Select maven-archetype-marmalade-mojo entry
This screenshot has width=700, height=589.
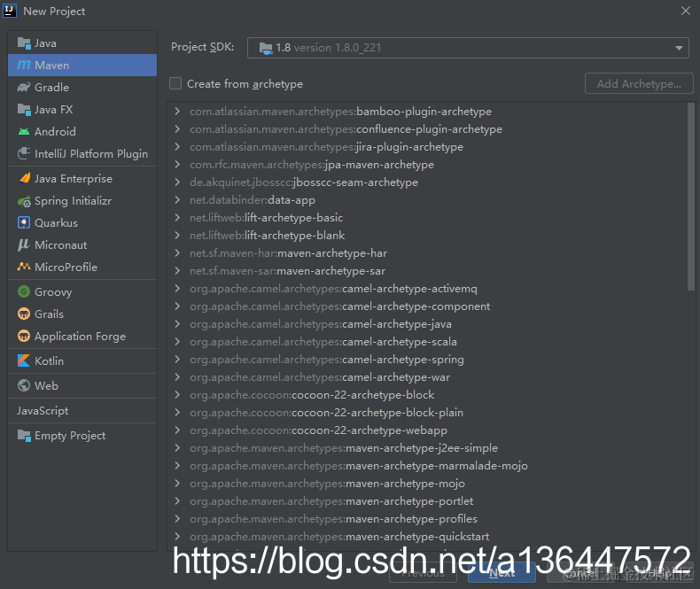tap(359, 465)
